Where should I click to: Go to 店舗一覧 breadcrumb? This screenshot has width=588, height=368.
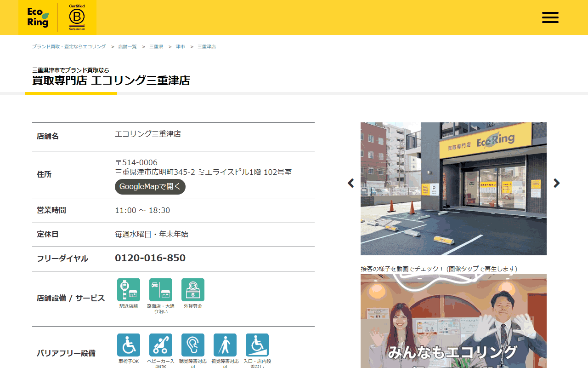pos(127,47)
